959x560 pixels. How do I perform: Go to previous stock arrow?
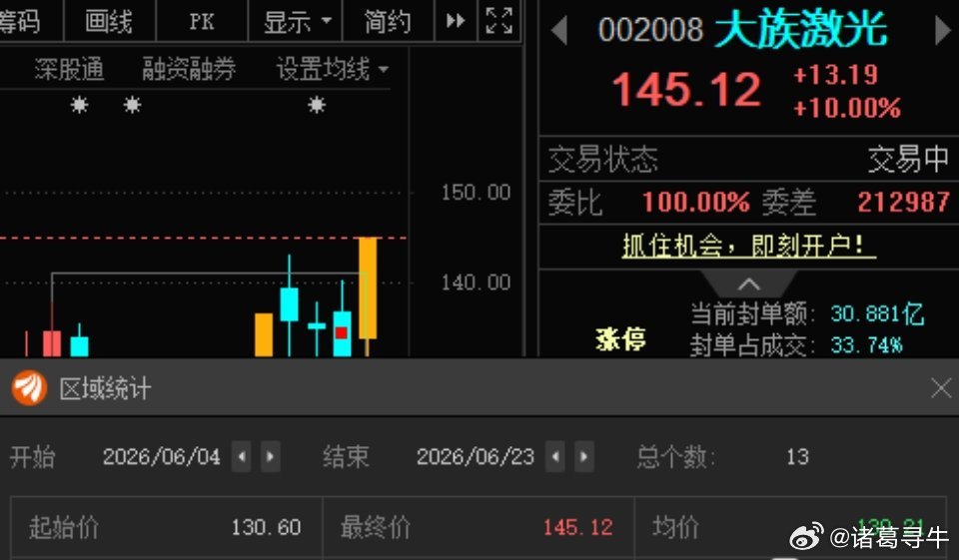559,31
